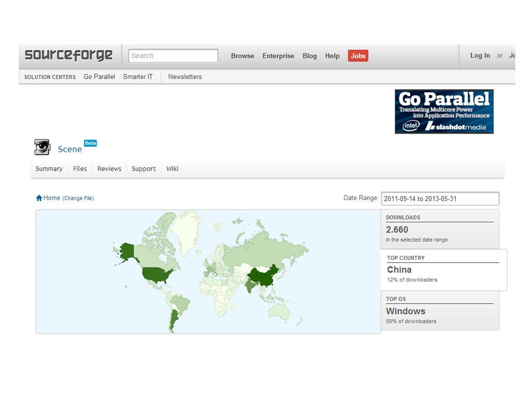Open the Newsletters link

(x=185, y=76)
